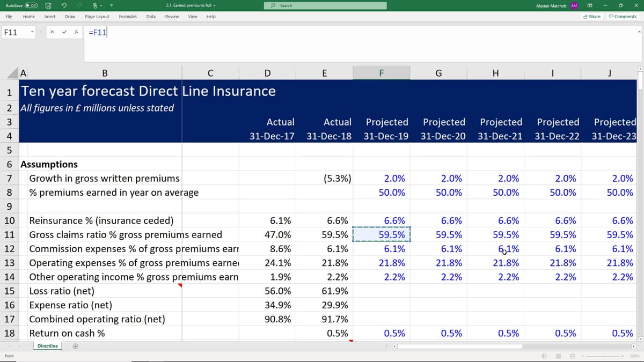Click the 90.8% combined operating ratio cell

tap(267, 319)
